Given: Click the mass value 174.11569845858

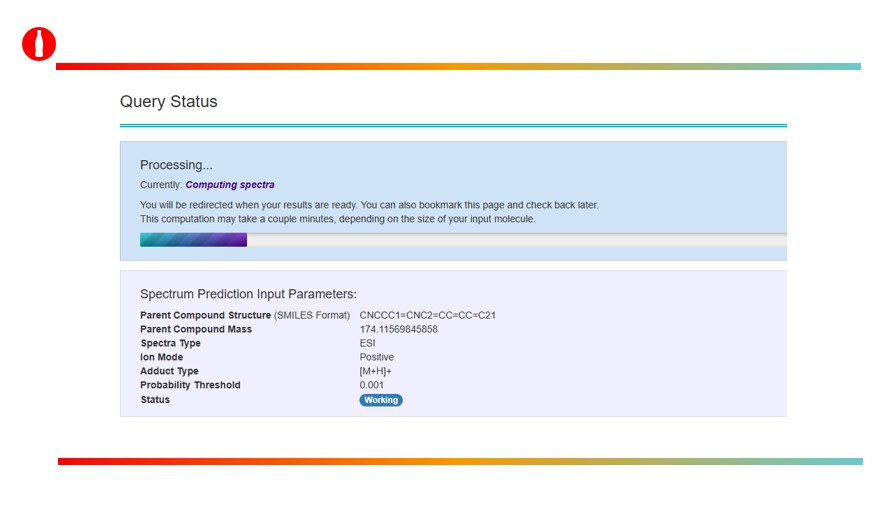Looking at the screenshot, I should tap(398, 329).
